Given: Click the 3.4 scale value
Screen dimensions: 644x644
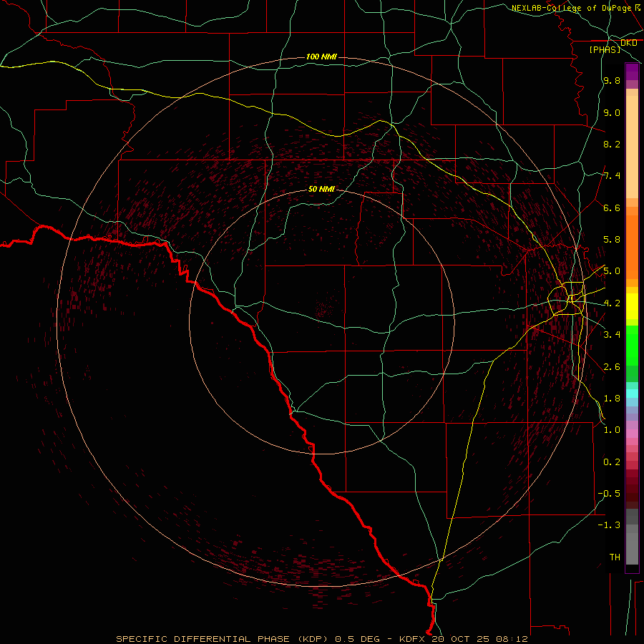Looking at the screenshot, I should click(x=612, y=335).
